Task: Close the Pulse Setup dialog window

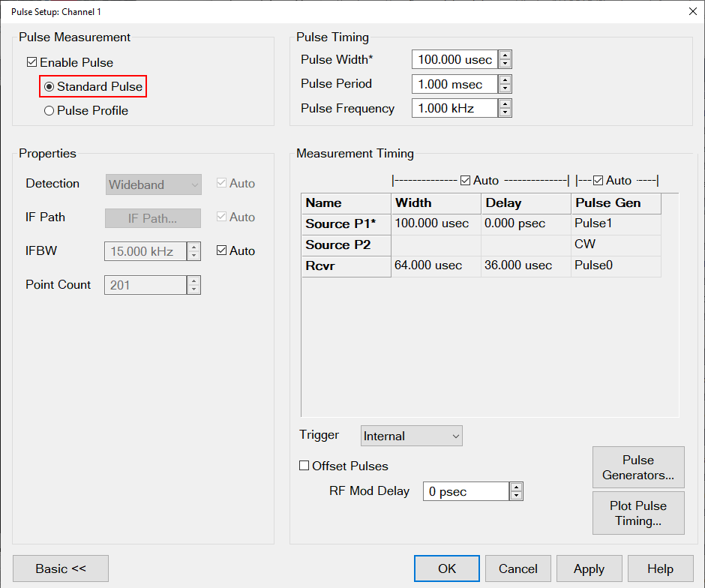Action: [691, 11]
